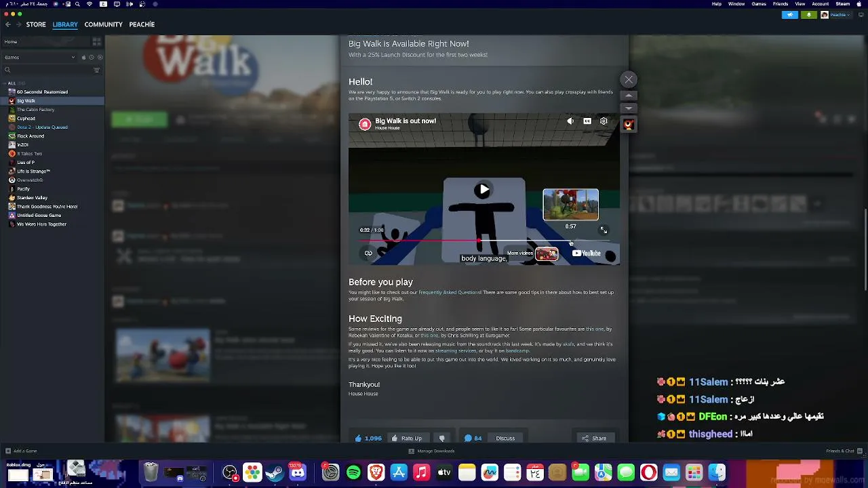The image size is (868, 488).
Task: Open the Big Walk is out now! video title
Action: 406,121
